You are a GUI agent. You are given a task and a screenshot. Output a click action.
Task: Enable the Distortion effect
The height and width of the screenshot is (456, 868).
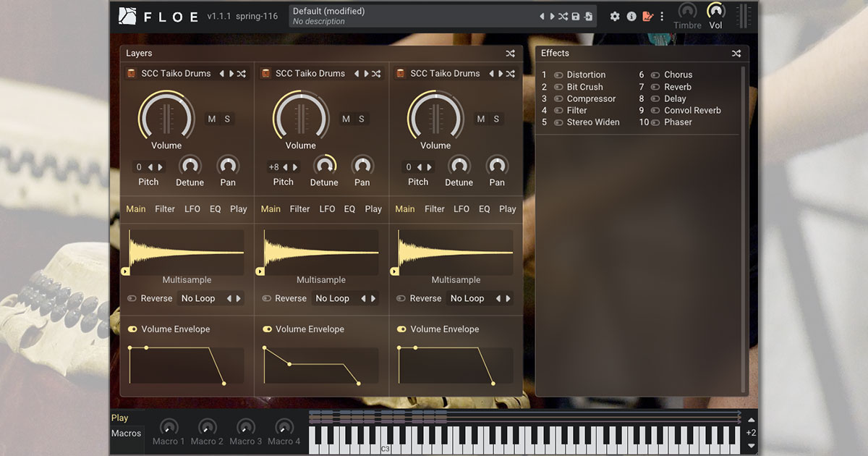coord(558,75)
